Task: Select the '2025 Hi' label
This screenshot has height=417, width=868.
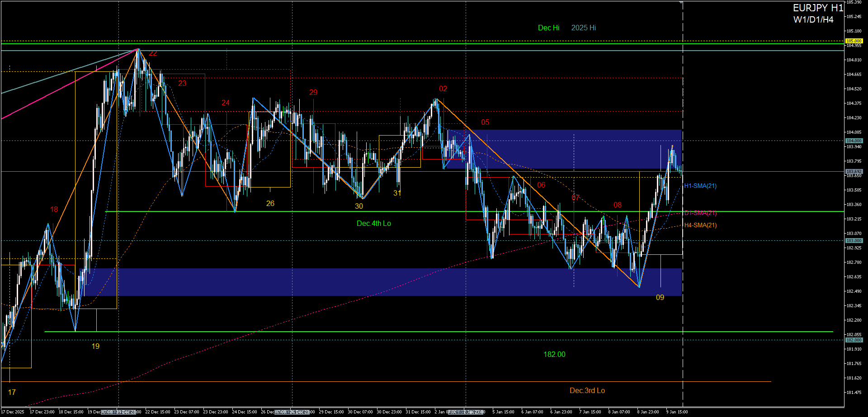Action: point(583,28)
